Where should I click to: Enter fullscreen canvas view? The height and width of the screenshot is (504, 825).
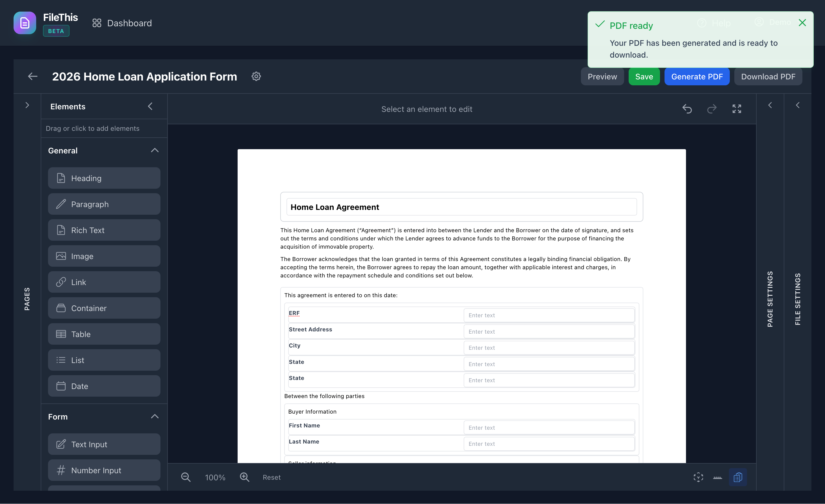[x=737, y=109]
